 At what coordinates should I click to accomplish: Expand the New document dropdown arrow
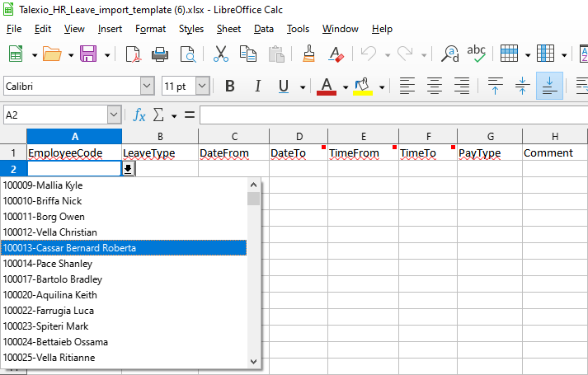click(35, 55)
